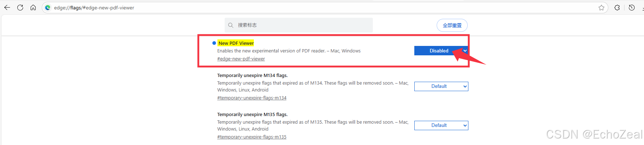
Task: Click the Temporarily unexpire M134 flags heading
Action: coord(252,76)
